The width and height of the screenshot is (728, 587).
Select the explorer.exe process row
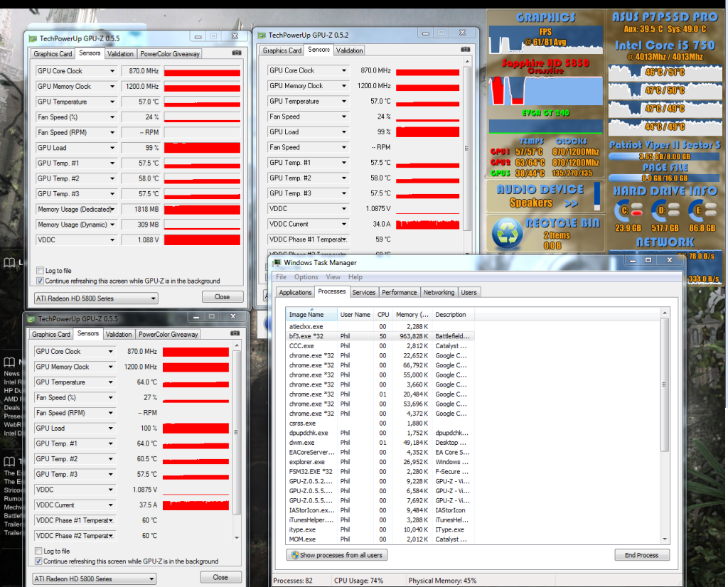tap(380, 462)
